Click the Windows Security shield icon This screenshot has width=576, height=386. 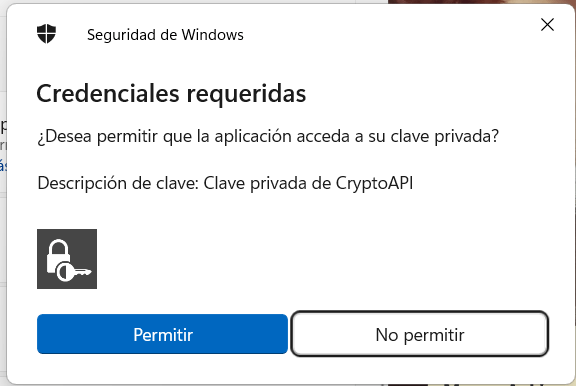coord(46,34)
